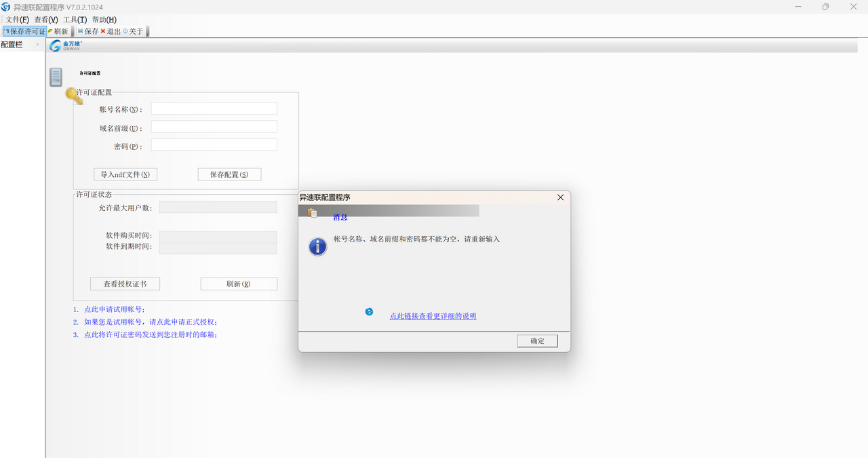Click the yellow key icon beside 许可证配置
Image resolution: width=868 pixels, height=458 pixels.
point(73,96)
